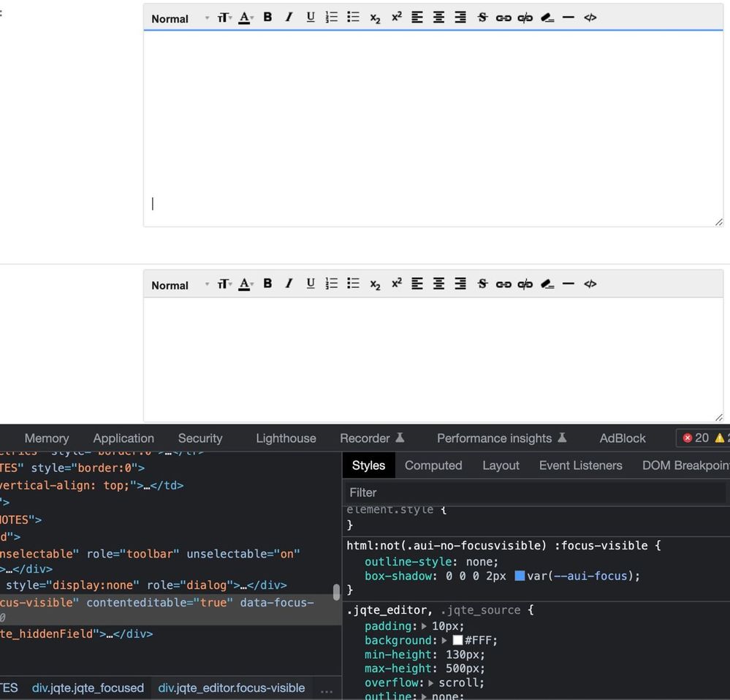Toggle bold in the upper editor toolbar
Viewport: 730px width, 700px height.
267,18
